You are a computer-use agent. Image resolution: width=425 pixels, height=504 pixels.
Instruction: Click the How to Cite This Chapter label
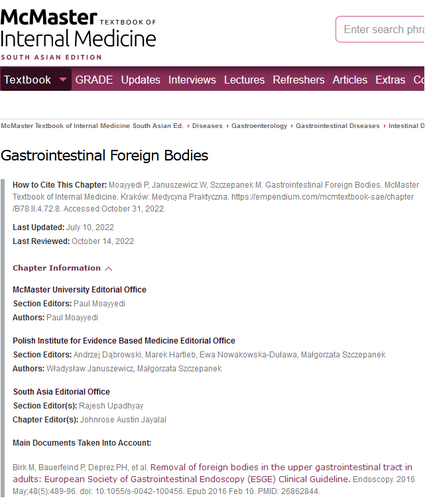pos(60,185)
